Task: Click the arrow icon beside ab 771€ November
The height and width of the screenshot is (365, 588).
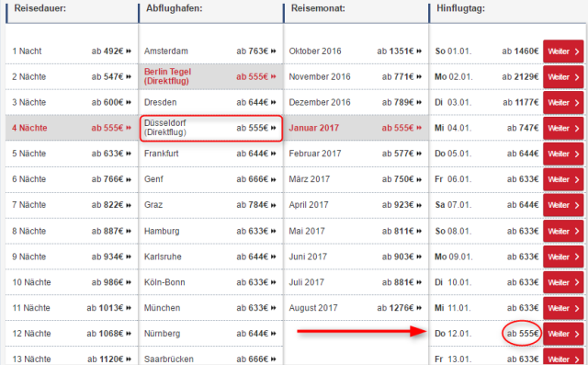Action: [419, 76]
